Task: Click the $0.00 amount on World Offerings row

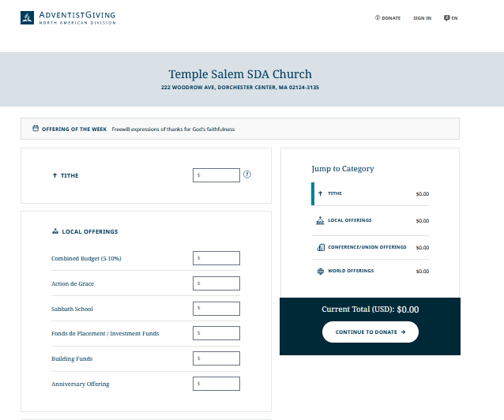Action: click(x=423, y=272)
